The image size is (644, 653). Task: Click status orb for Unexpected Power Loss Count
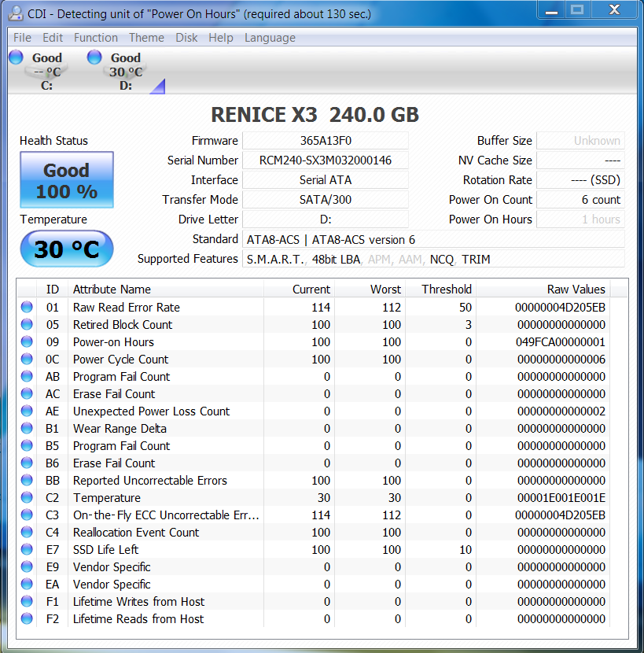click(27, 411)
